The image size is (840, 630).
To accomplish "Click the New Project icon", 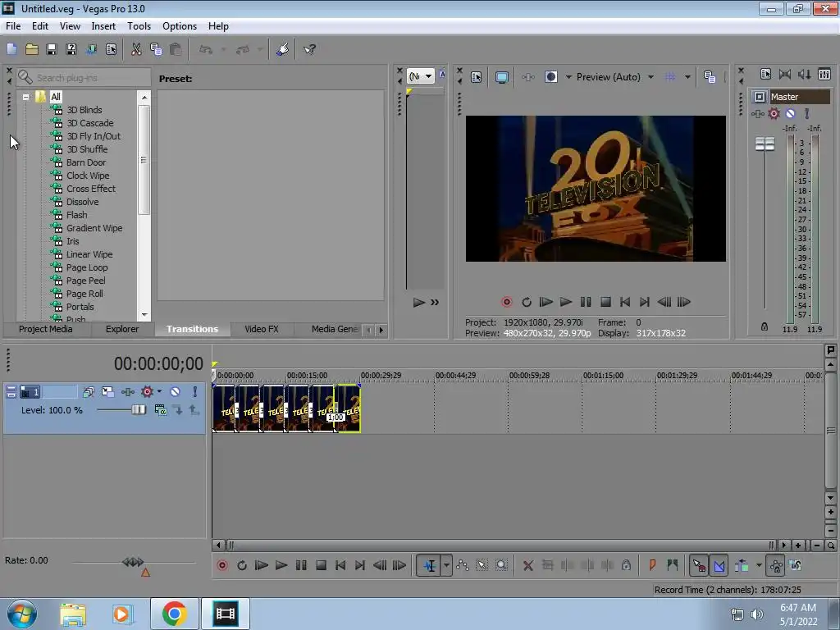I will [11, 49].
